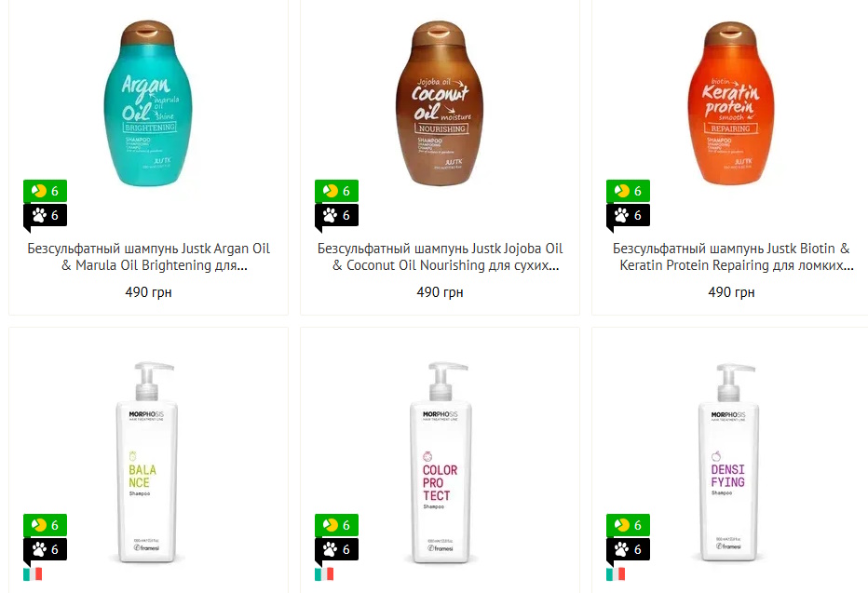Click black paw badge on Coconut Oil shampoo
Image resolution: width=868 pixels, height=593 pixels.
pos(336,215)
